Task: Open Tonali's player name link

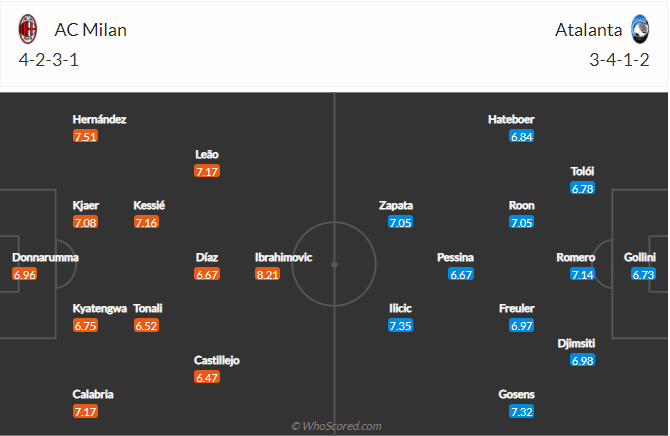Action: 148,308
